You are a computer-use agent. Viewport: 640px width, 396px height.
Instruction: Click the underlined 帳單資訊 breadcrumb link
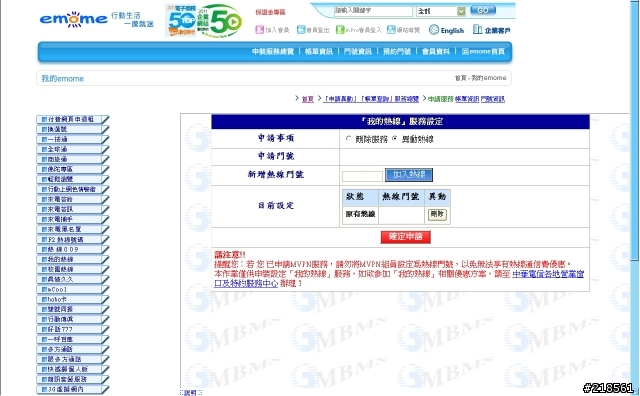click(x=467, y=99)
